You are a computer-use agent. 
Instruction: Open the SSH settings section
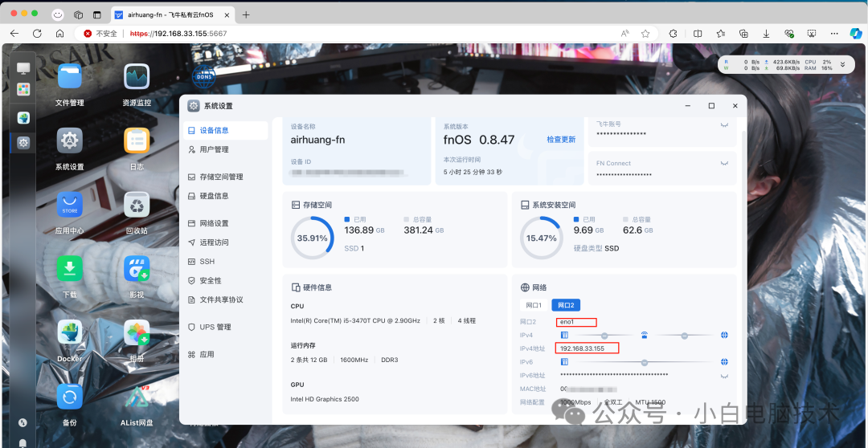226,261
